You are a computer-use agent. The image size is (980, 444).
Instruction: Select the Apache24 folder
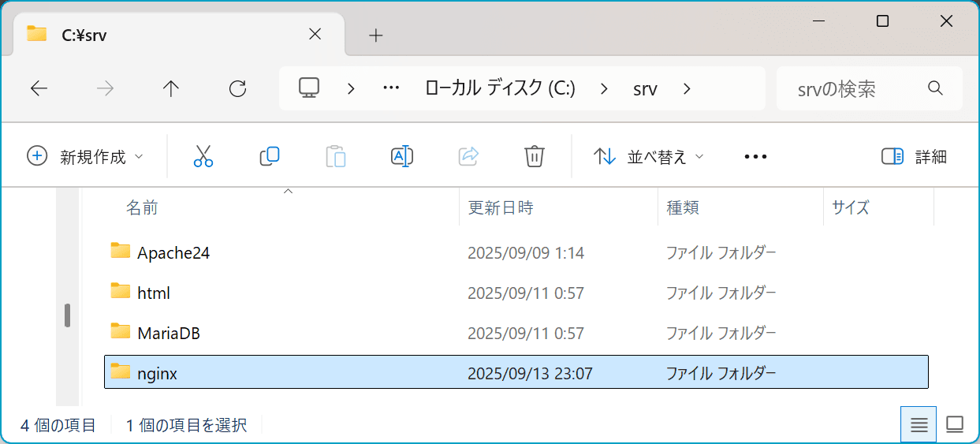tap(173, 253)
